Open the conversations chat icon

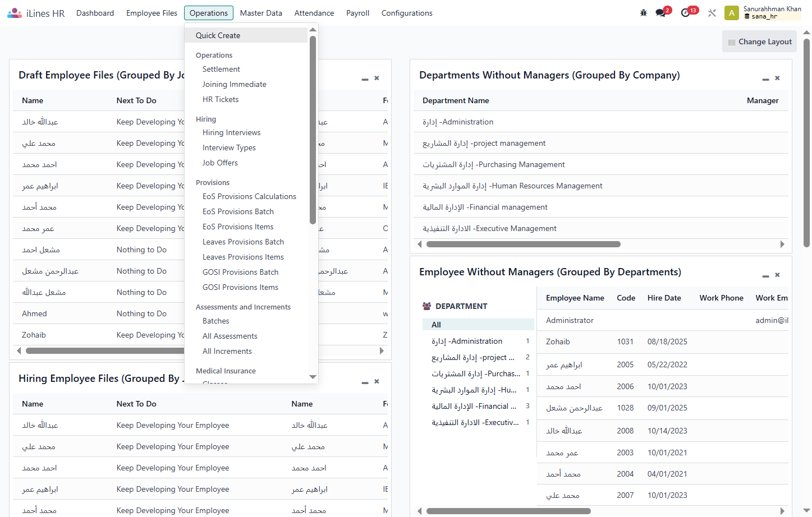660,13
